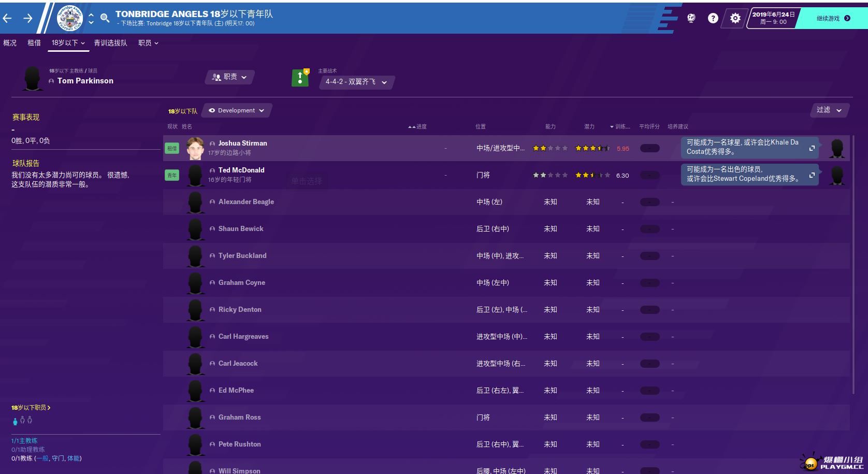Click the Tonbridge Angels club badge
868x474 pixels.
coord(69,18)
